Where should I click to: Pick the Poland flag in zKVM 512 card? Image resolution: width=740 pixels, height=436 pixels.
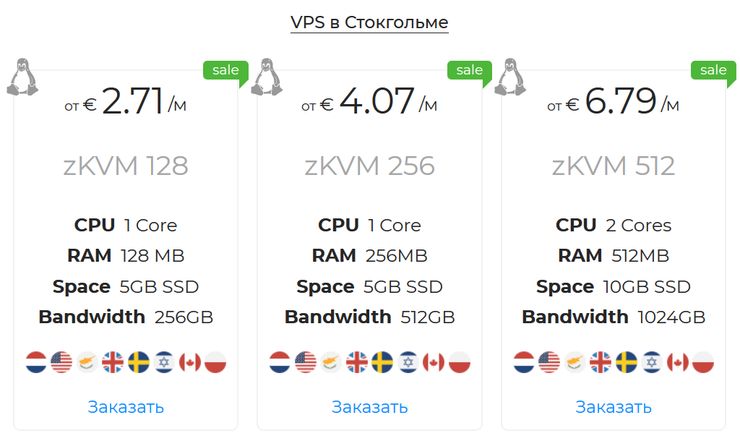tap(703, 362)
